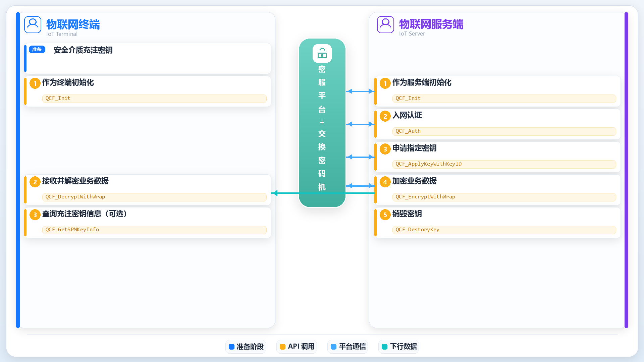Click the orange API 调用 legend swatch
644x362 pixels.
pos(282,347)
